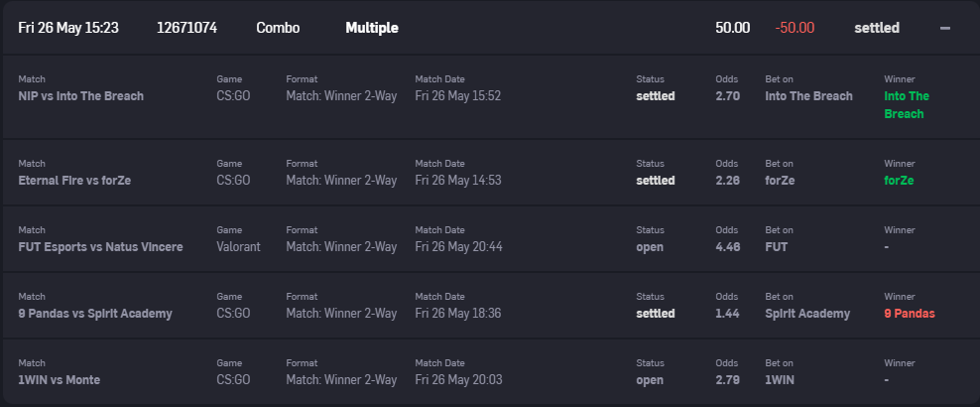Click the -50.00 loss amount

795,28
